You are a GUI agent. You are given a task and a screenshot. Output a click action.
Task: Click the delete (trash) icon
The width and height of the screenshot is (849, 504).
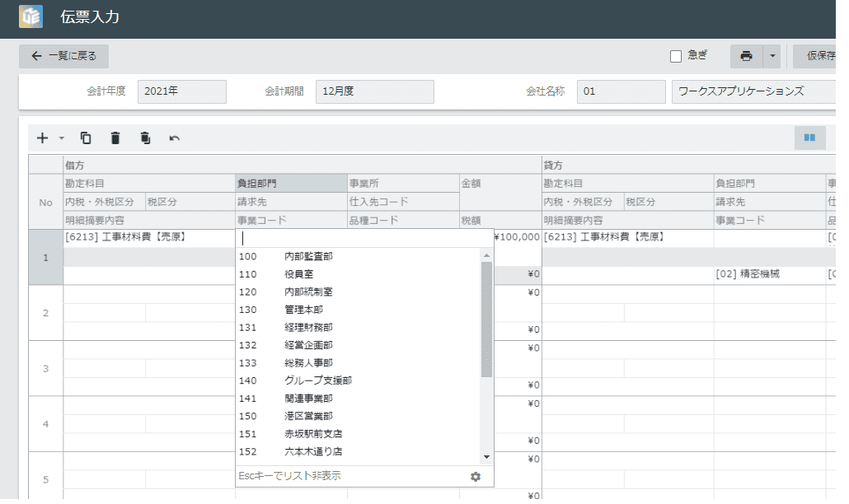tap(115, 138)
